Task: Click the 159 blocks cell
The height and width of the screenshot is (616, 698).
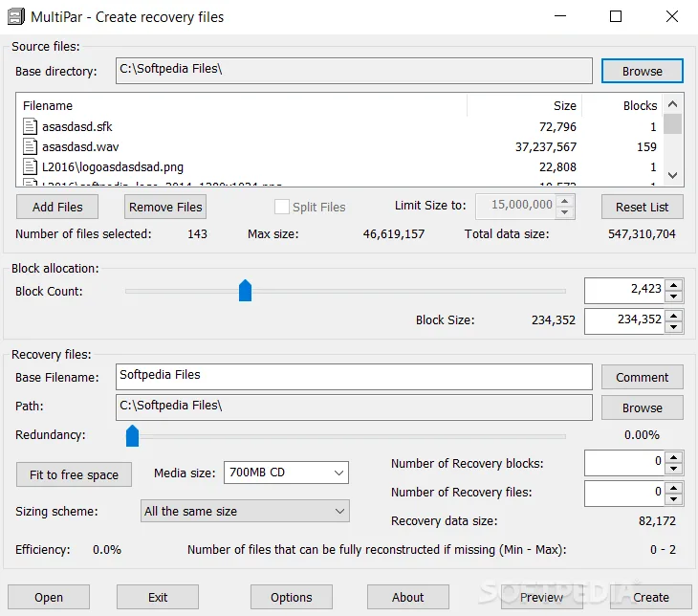Action: click(x=646, y=147)
